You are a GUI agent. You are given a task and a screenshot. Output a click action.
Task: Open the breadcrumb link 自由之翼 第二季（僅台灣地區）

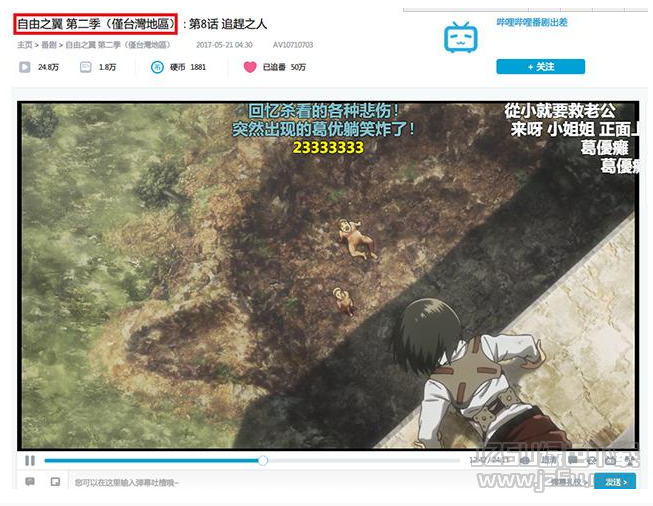tap(118, 45)
